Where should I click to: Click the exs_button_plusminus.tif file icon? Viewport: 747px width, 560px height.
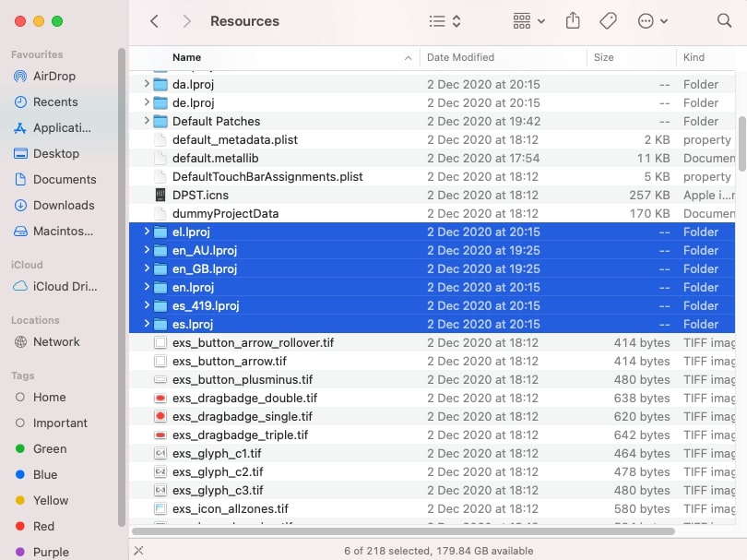[160, 380]
